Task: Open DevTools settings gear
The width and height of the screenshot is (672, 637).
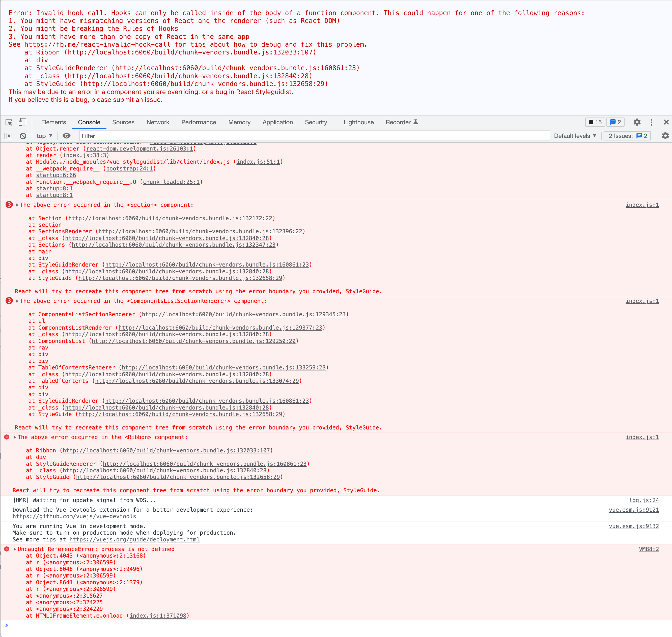Action: [637, 122]
